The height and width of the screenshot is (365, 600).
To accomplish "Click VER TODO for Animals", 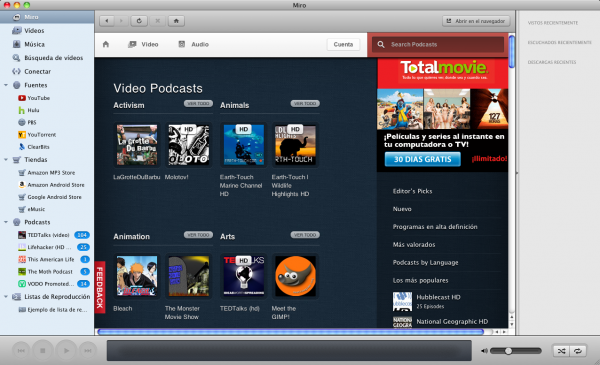I will coord(305,104).
